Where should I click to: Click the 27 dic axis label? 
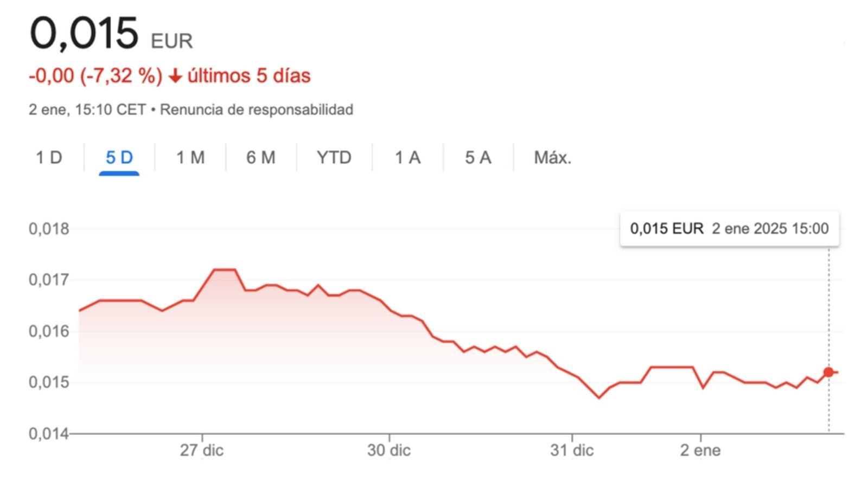coord(202,451)
